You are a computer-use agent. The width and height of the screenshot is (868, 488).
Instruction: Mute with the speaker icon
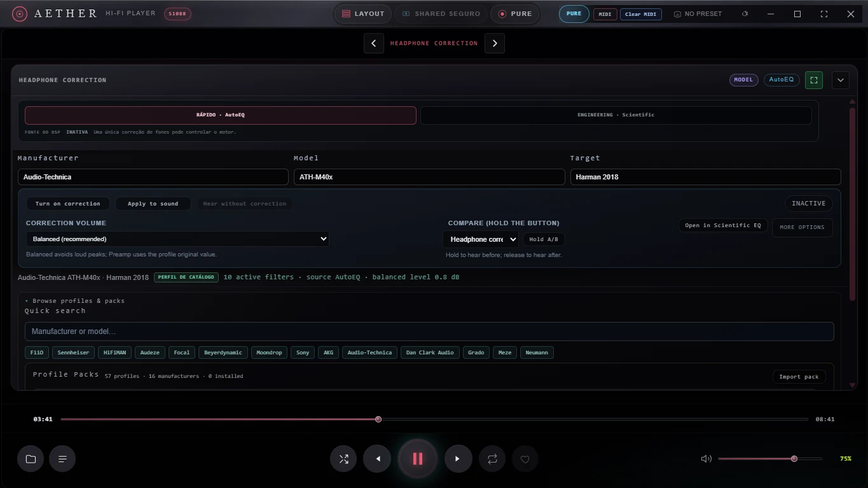pos(706,459)
